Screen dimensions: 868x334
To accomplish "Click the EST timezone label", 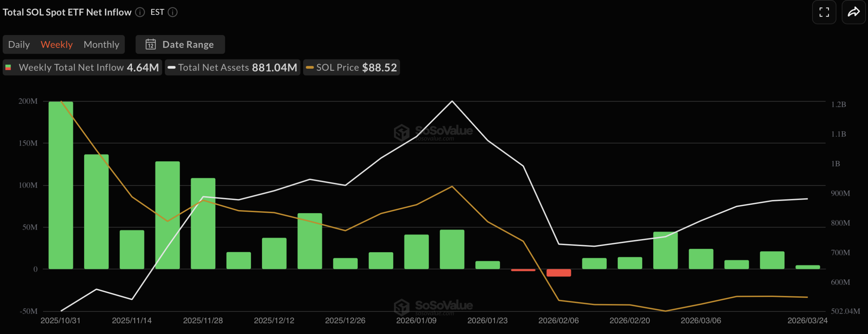I will (157, 12).
